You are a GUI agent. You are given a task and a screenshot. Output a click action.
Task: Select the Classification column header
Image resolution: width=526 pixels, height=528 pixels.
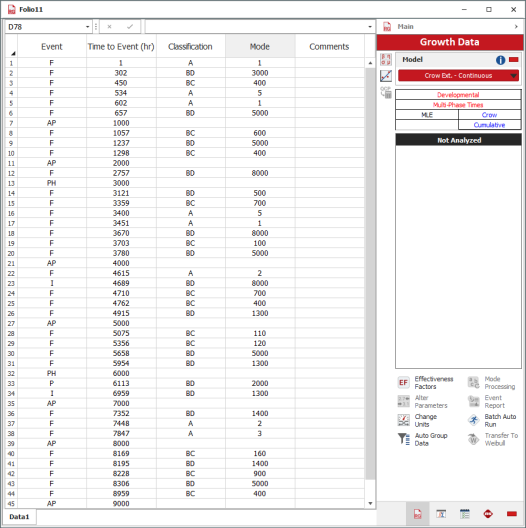[x=191, y=46]
